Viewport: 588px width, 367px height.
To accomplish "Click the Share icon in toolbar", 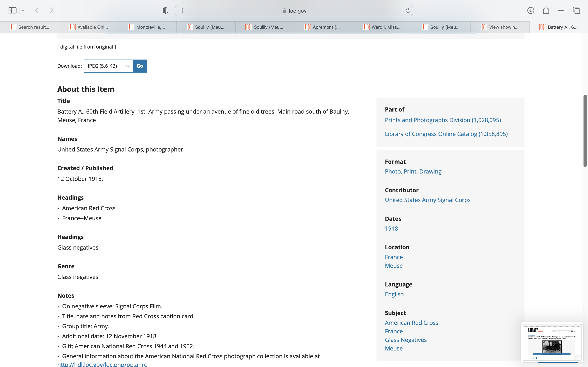I will click(546, 10).
